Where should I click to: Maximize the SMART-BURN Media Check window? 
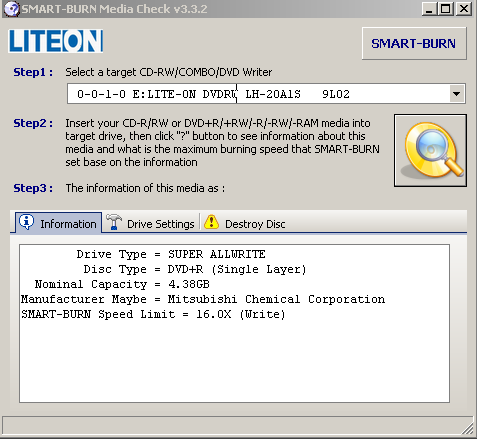446,9
